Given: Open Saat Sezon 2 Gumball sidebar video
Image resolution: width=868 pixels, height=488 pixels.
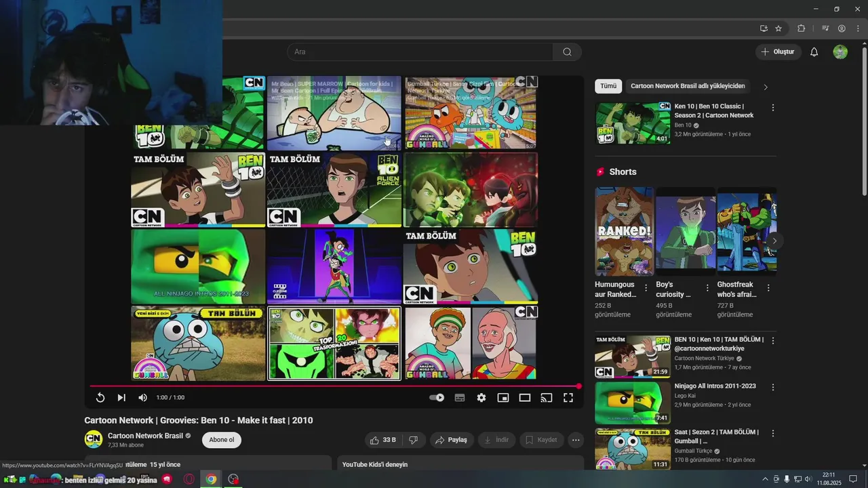Looking at the screenshot, I should click(633, 449).
